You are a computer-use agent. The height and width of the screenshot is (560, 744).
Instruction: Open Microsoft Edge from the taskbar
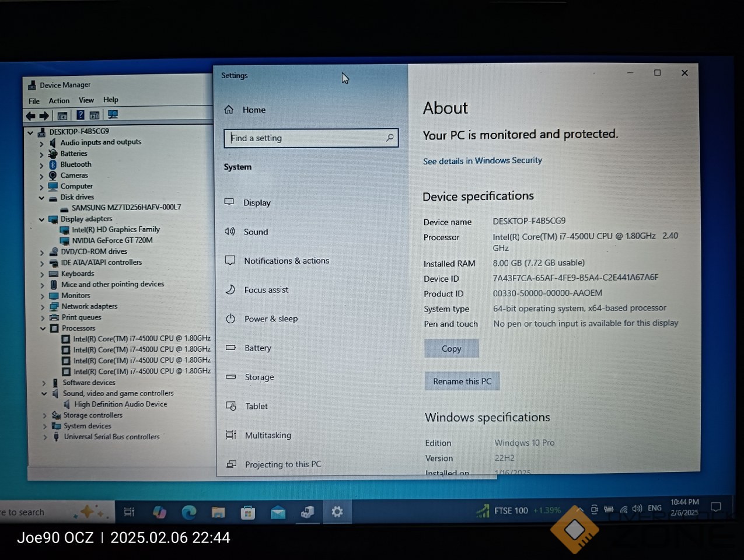coord(189,512)
